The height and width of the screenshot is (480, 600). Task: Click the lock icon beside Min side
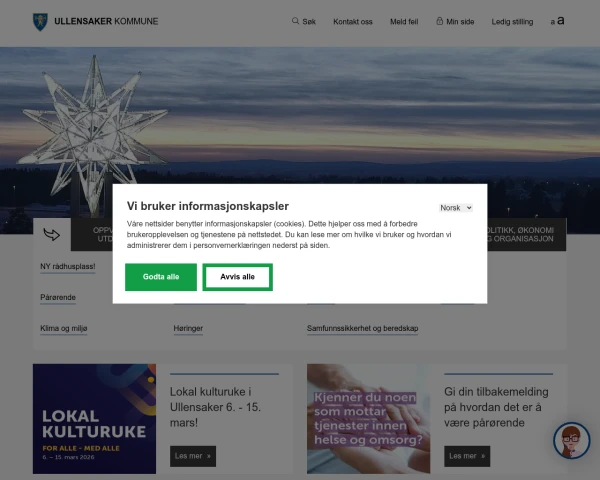tap(440, 21)
